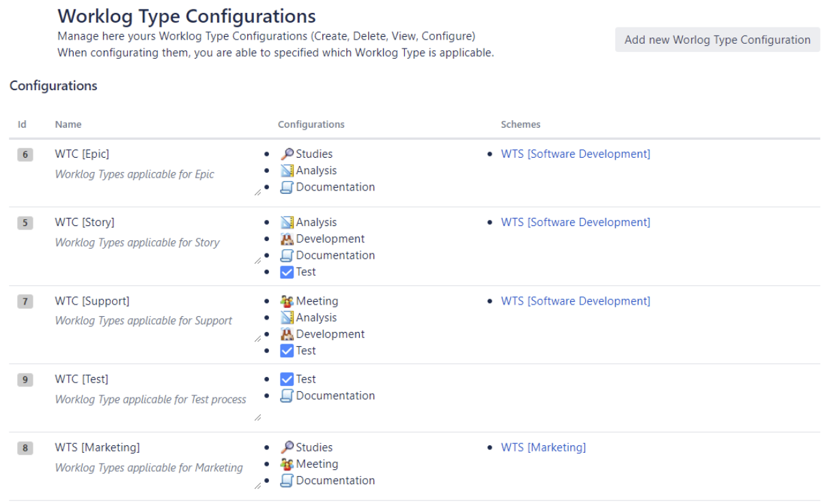Viewport: 831px width, 504px height.
Task: Open WTS [Software Development] link in Support row
Action: pos(575,301)
